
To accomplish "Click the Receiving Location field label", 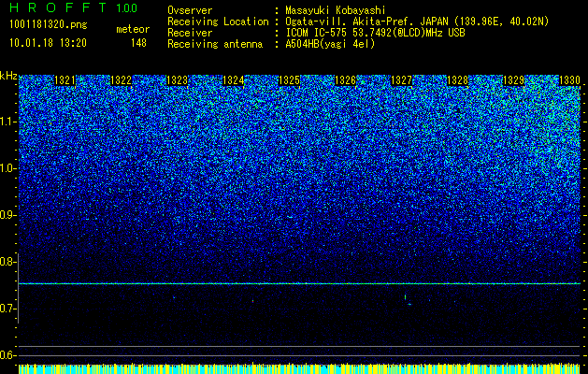I will coord(218,22).
